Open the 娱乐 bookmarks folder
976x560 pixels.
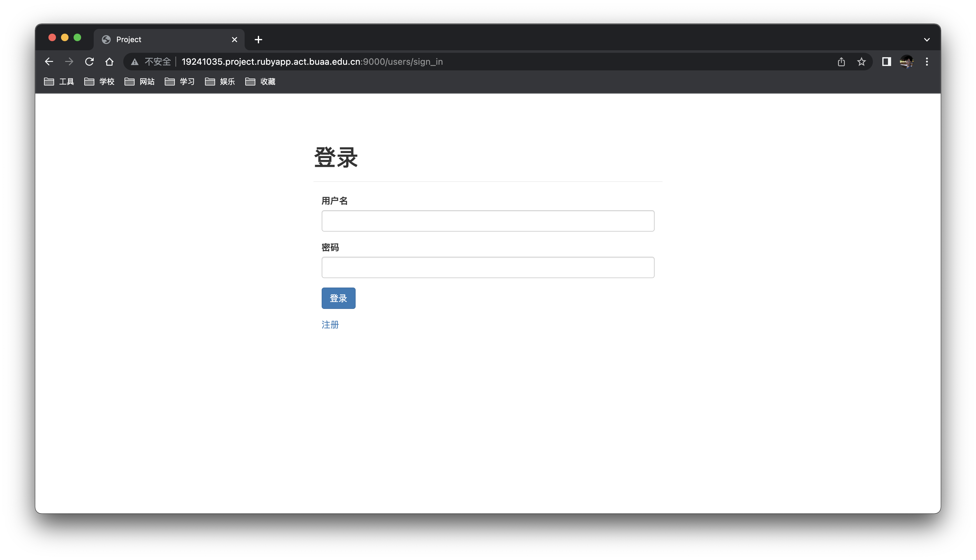220,81
